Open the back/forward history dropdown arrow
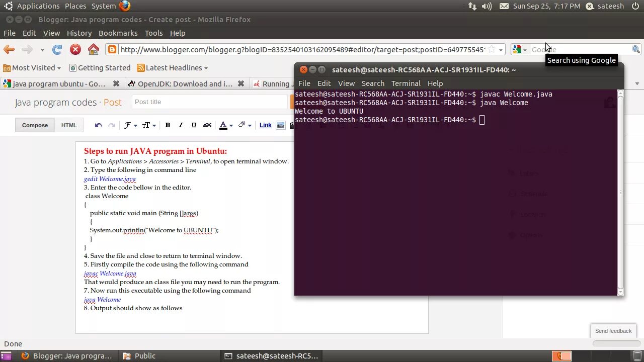644x362 pixels. pyautogui.click(x=42, y=50)
